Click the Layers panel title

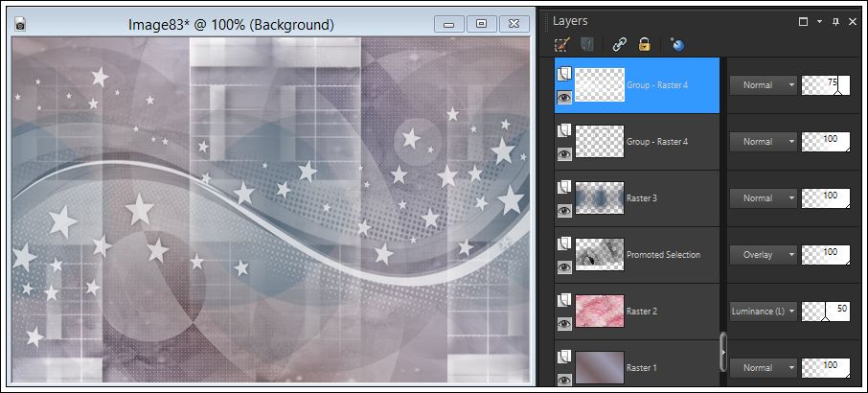pos(570,21)
